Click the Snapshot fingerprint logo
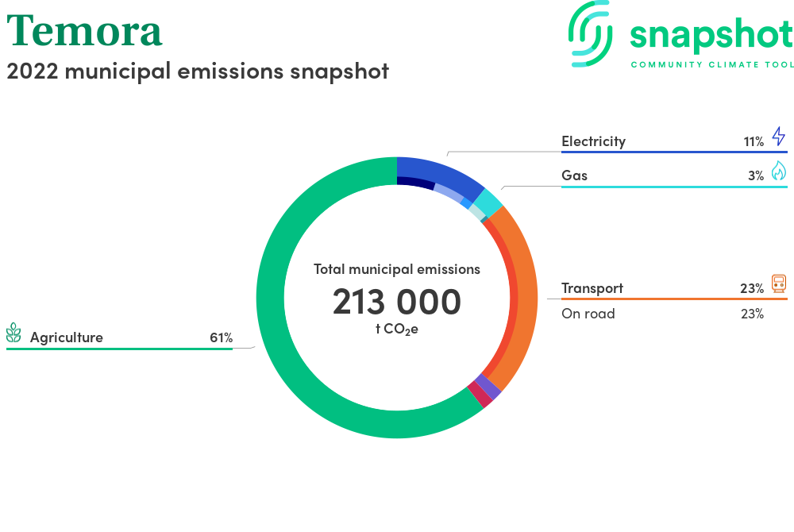794x532 pixels. coord(590,34)
